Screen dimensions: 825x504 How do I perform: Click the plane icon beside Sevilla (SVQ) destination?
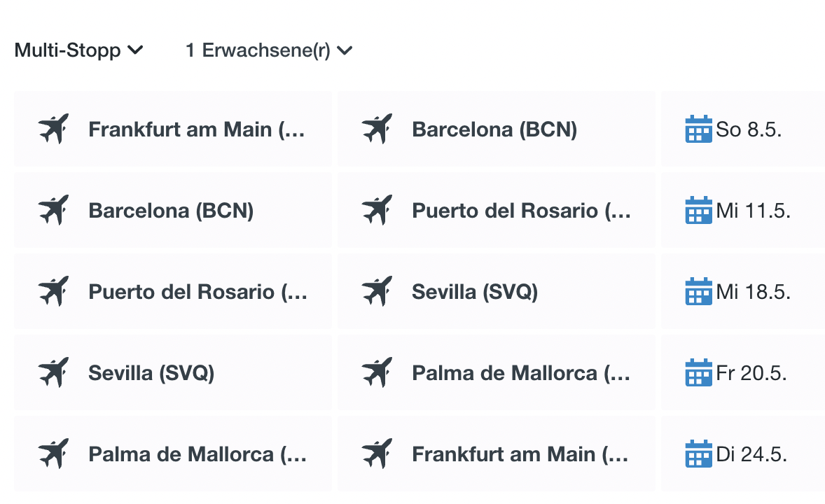point(377,291)
